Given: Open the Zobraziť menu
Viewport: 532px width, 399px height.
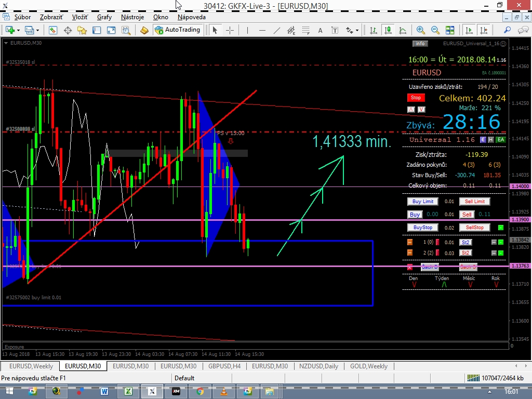Looking at the screenshot, I should coord(51,17).
